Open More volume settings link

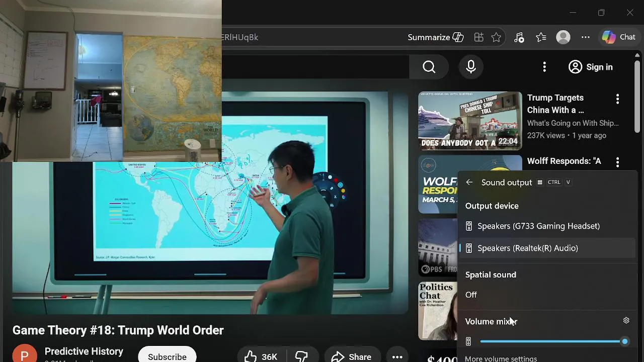pyautogui.click(x=501, y=358)
